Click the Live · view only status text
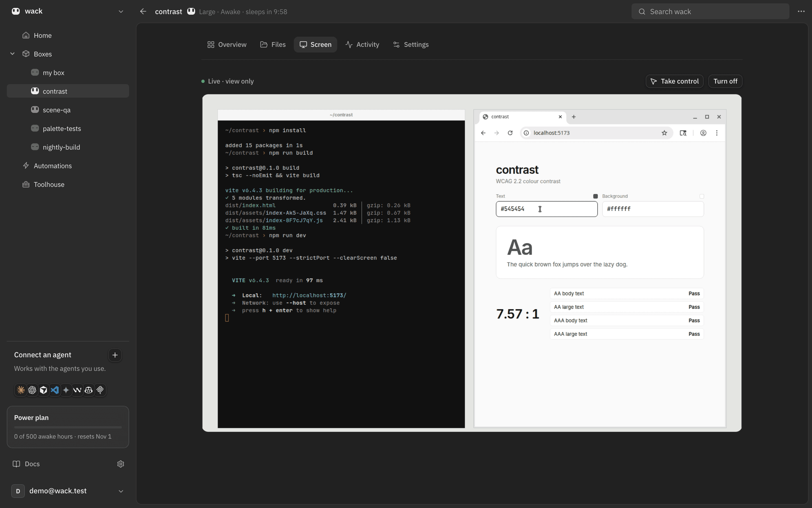 [231, 81]
